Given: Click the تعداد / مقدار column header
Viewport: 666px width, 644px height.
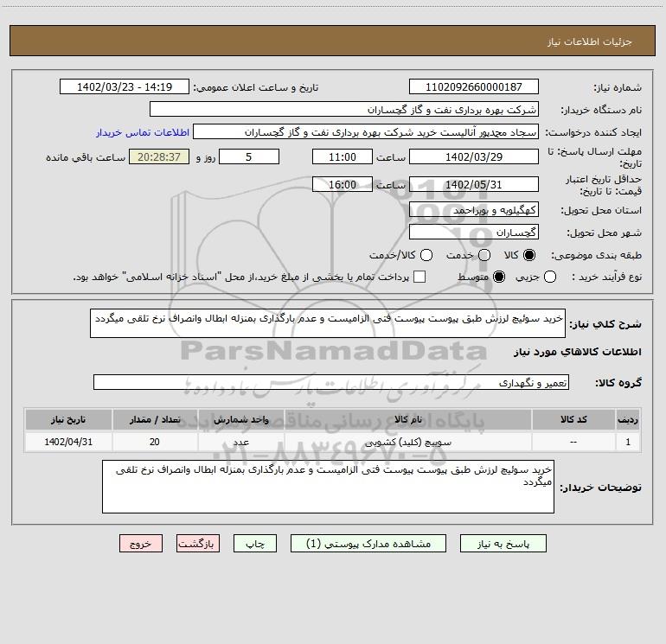Looking at the screenshot, I should 155,419.
